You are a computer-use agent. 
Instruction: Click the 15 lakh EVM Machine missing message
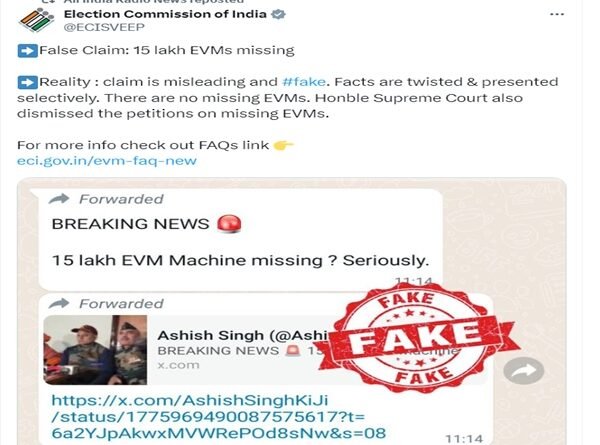pos(240,261)
